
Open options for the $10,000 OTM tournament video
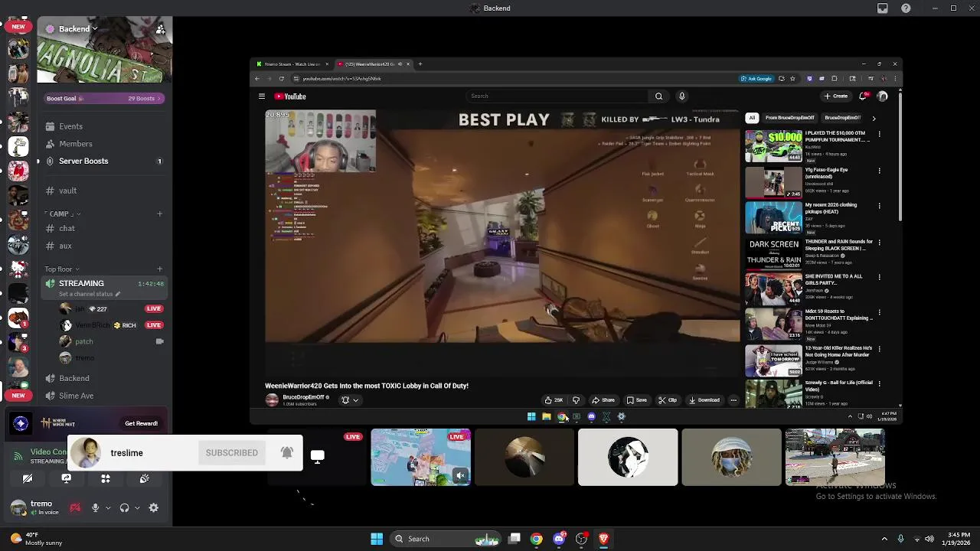[879, 134]
